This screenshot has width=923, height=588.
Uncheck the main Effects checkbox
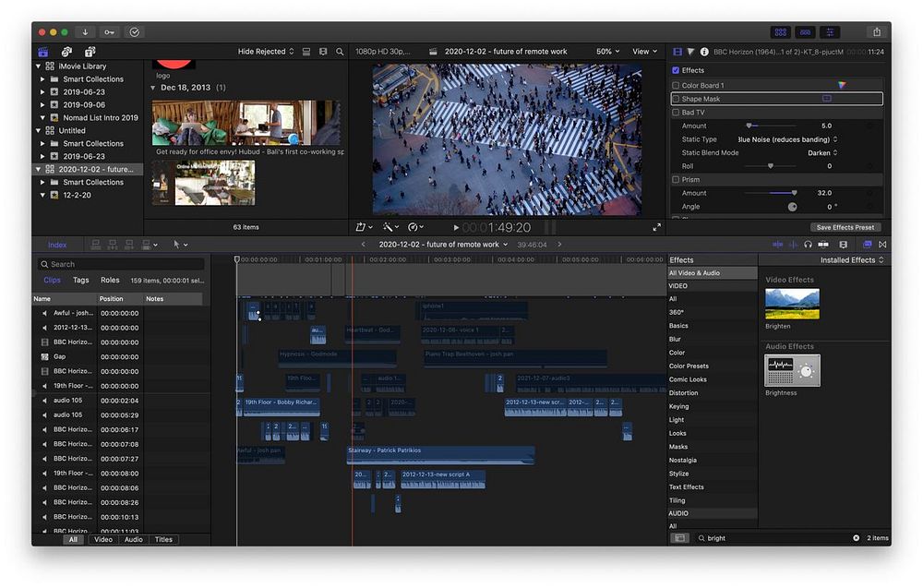(676, 70)
